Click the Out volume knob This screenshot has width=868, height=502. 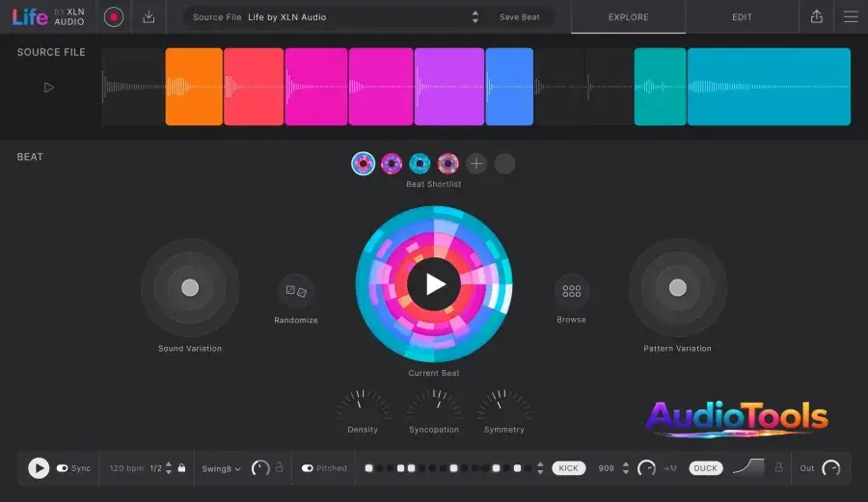(x=831, y=468)
